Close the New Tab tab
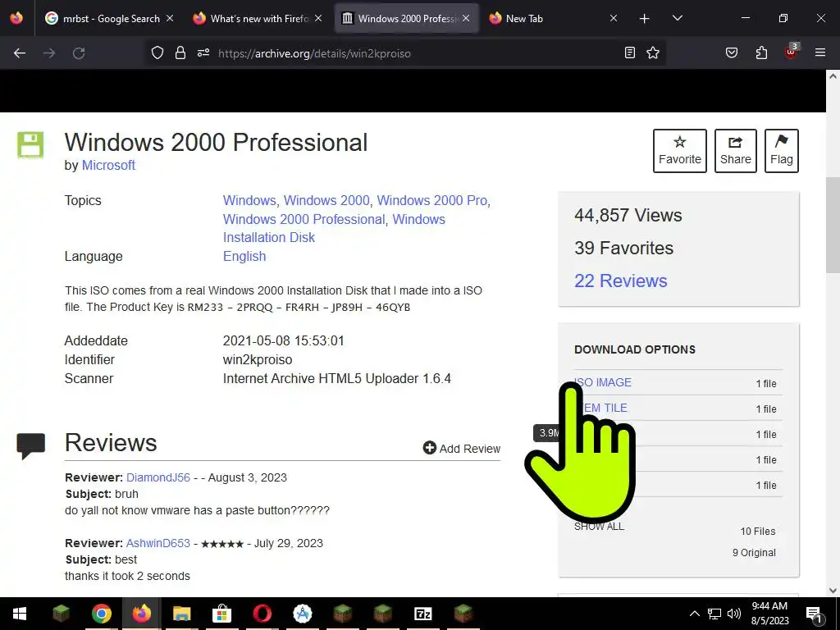Screen dimensions: 840x630 [614, 18]
